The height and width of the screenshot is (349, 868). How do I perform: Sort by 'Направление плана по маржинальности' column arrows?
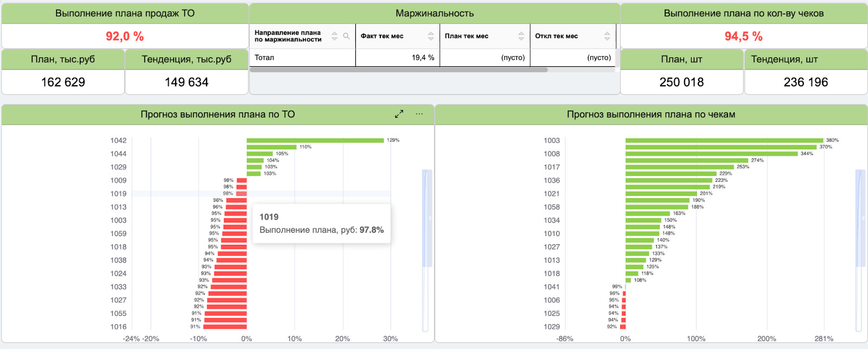pos(335,36)
